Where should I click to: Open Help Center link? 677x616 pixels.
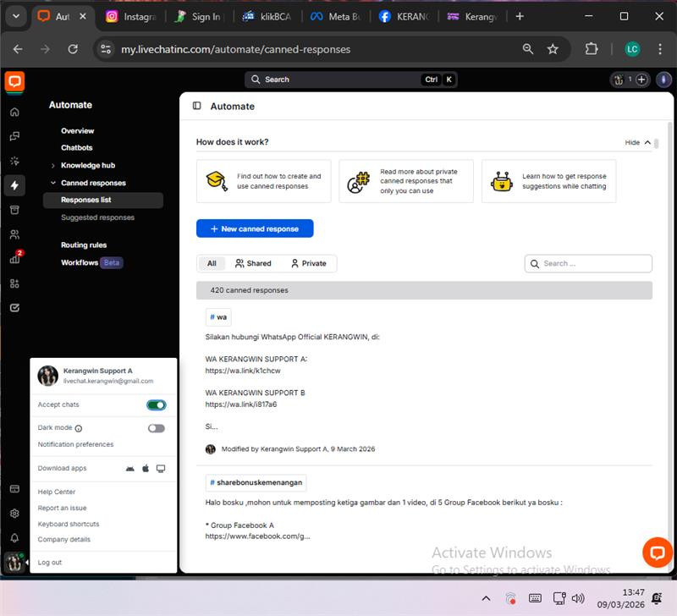pyautogui.click(x=57, y=492)
